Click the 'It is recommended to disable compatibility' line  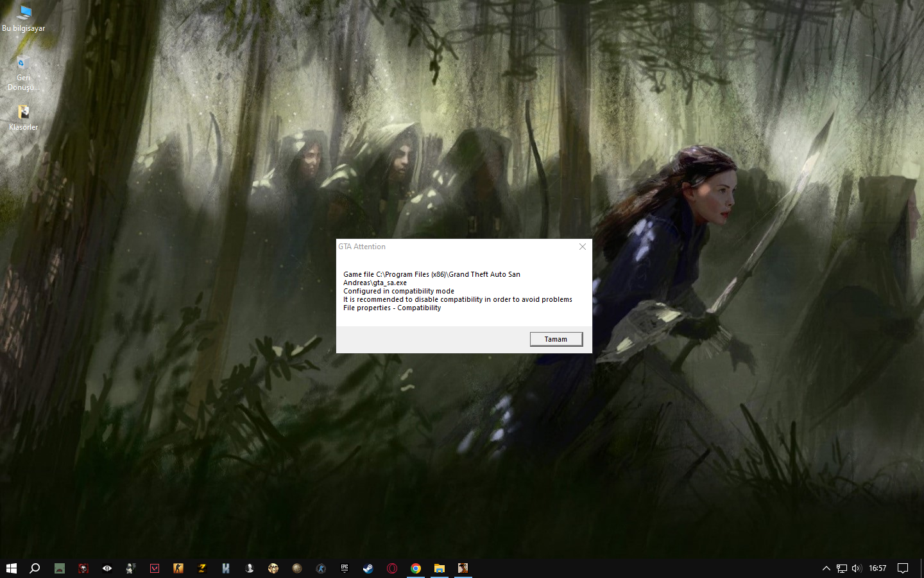[x=458, y=299]
